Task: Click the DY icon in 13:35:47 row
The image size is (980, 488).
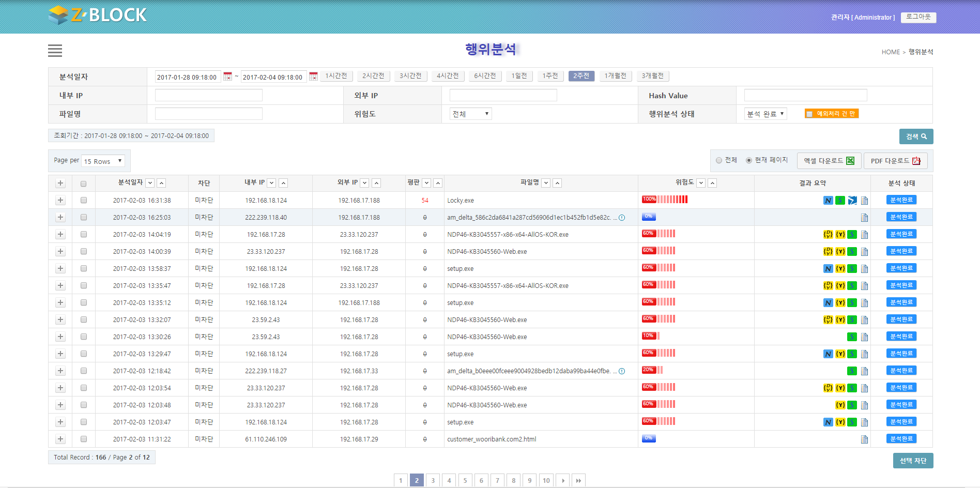Action: pos(828,286)
